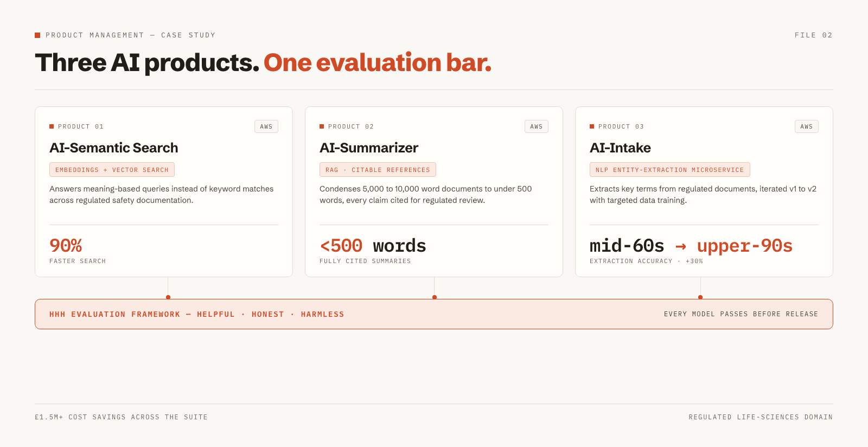
Task: Click the 'Answers meaning-based queries' description
Action: pos(162,194)
